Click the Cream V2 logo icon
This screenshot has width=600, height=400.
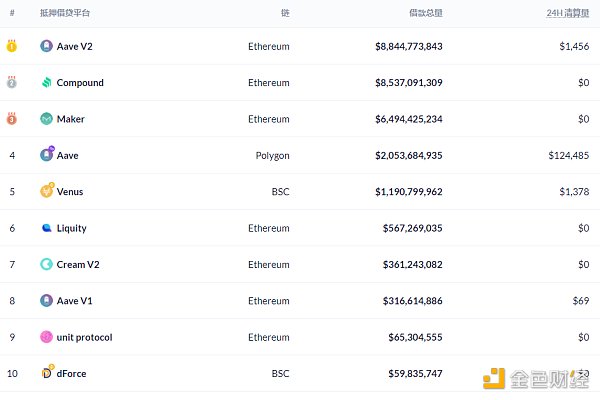click(46, 264)
